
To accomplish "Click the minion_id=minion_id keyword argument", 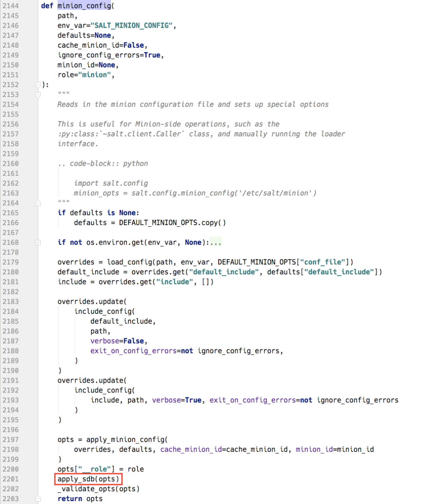I will [x=335, y=449].
